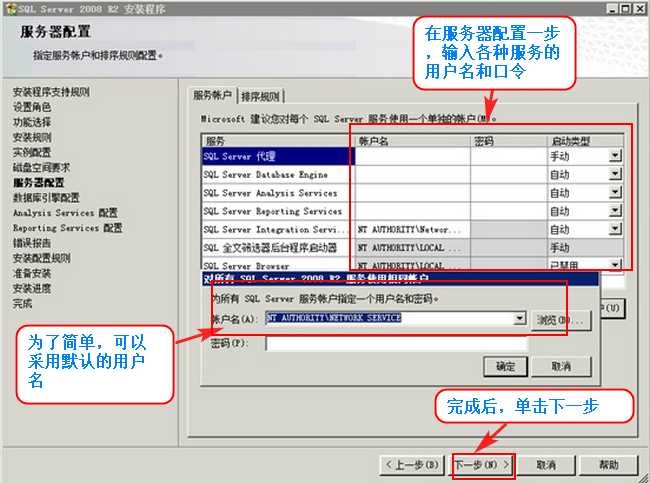Click password cell for Analysis Services row
This screenshot has height=483, width=650.
coord(509,193)
